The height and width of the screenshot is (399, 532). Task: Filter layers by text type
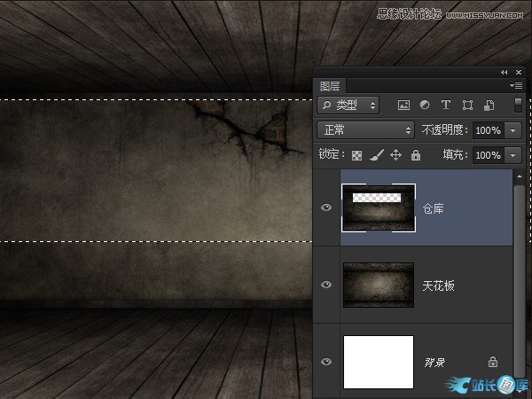tap(446, 105)
